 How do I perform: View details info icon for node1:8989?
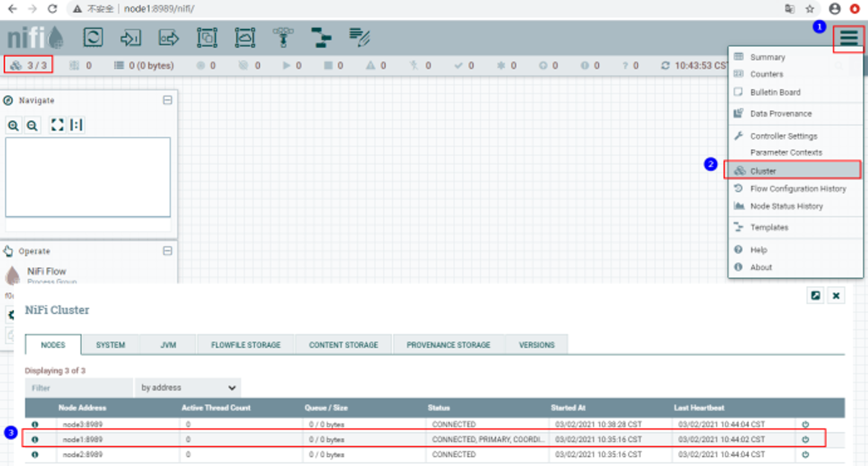pyautogui.click(x=35, y=440)
